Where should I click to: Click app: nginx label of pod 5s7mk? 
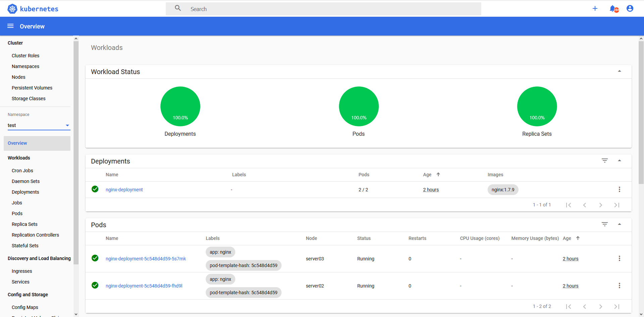pyautogui.click(x=220, y=252)
